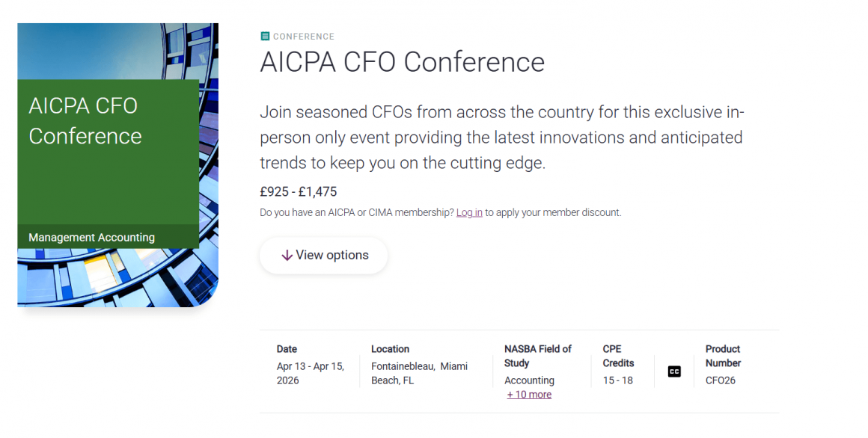868x438 pixels.
Task: Click the Fontainebleau, Miami Beach location text
Action: (419, 372)
